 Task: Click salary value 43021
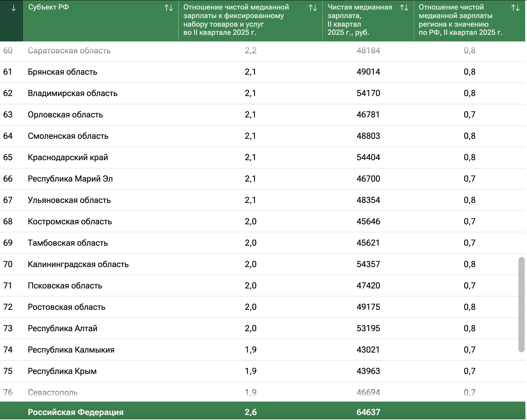pyautogui.click(x=368, y=350)
